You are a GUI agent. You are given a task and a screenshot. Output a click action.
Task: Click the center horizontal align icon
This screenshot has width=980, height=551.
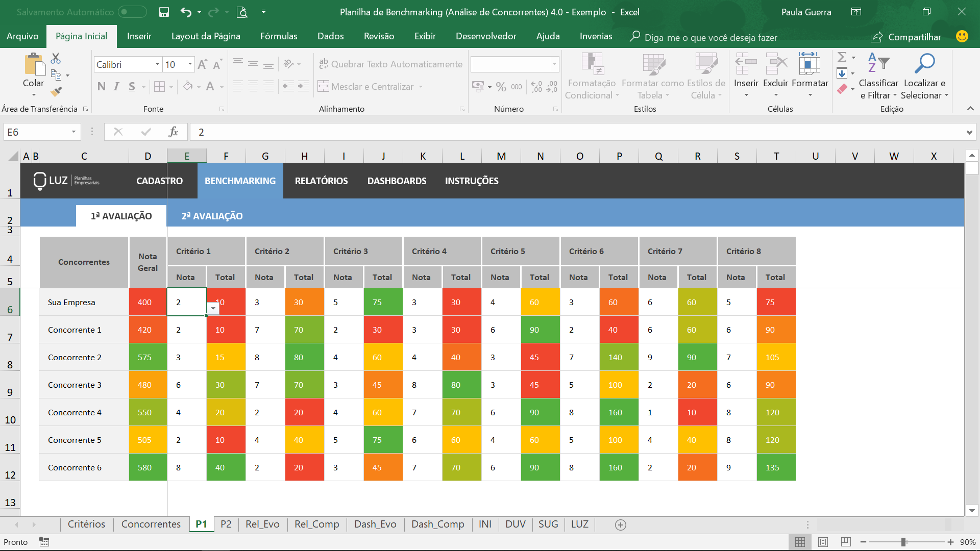253,86
